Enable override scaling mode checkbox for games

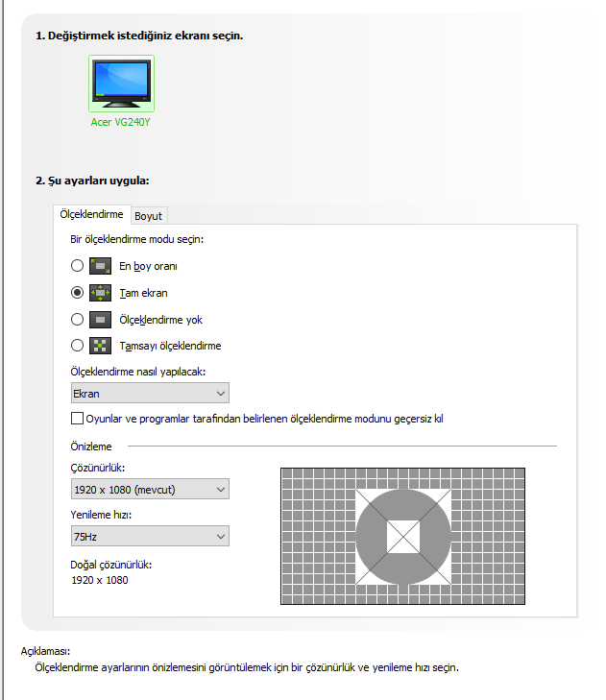(x=78, y=419)
